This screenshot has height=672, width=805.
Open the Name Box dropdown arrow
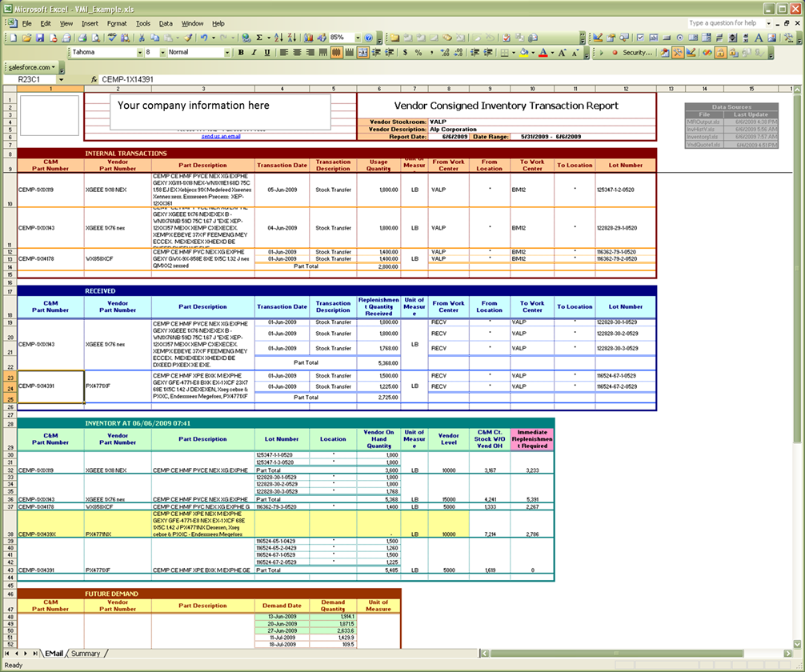coord(61,79)
